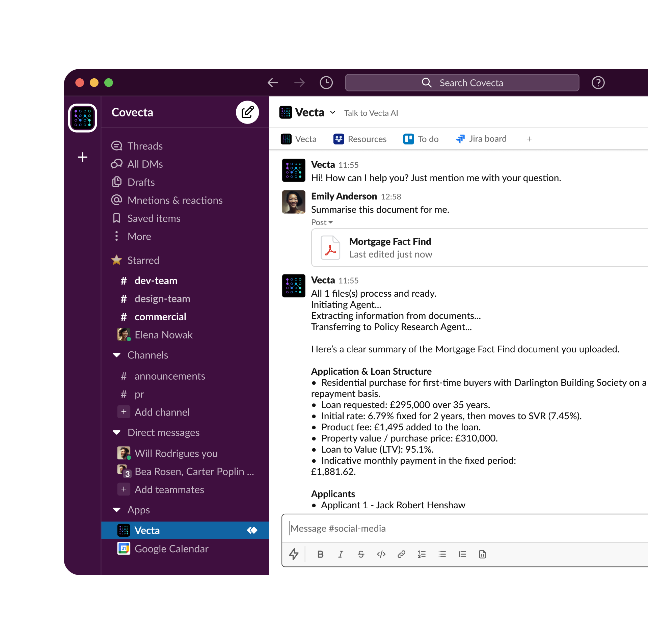Toggle italic text formatting
Screen dimensions: 648x644
341,554
